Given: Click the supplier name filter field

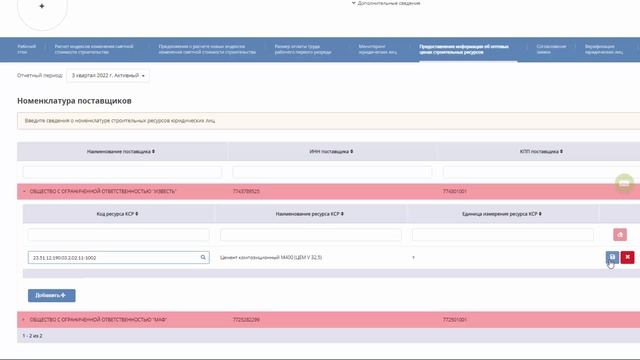Looking at the screenshot, I should 122,172.
